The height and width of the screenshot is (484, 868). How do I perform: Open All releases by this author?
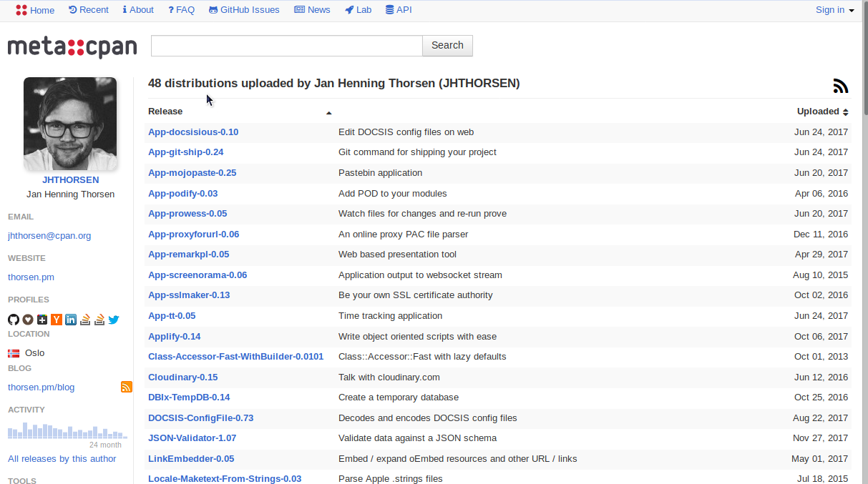(x=62, y=459)
